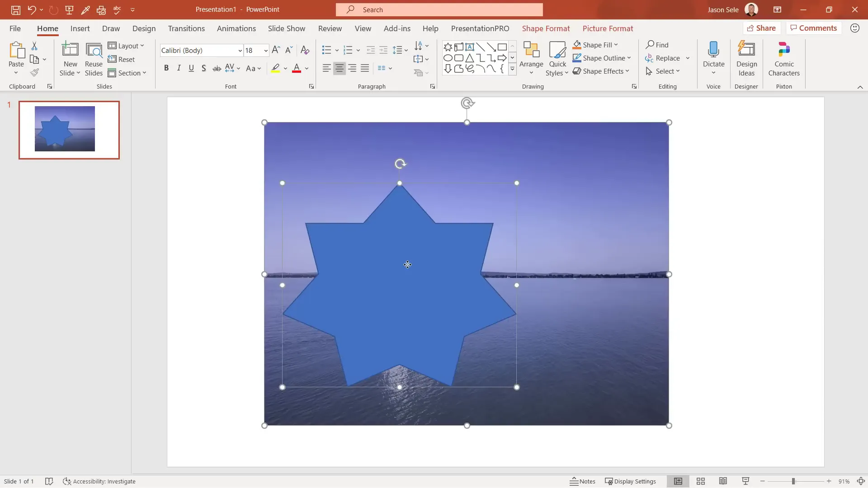Open Display Settings in status bar
This screenshot has height=488, width=868.
pos(630,481)
